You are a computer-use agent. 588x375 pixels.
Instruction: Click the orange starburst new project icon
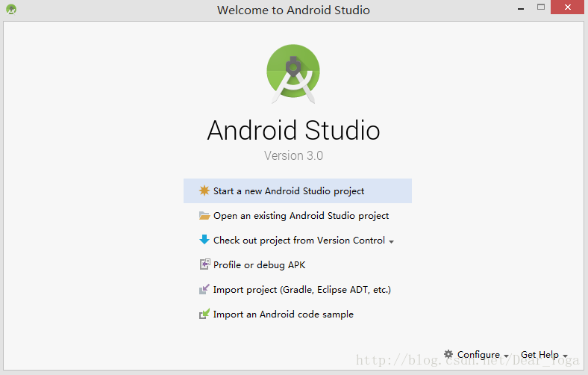tap(204, 190)
